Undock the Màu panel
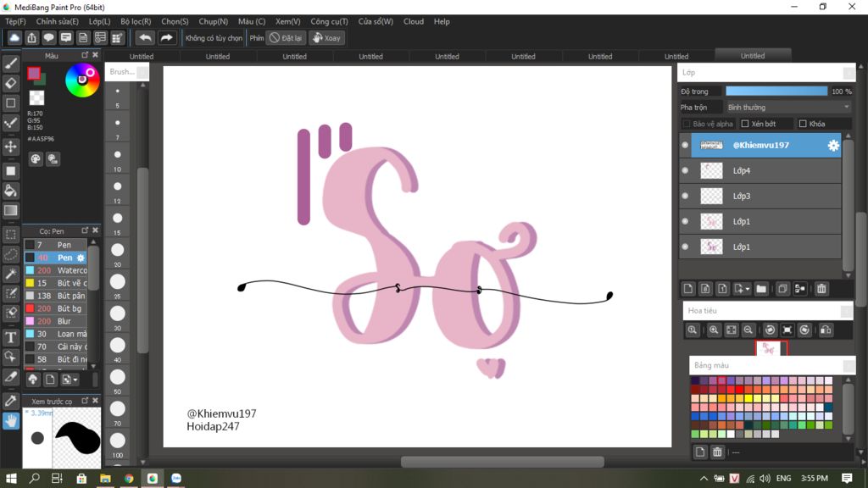 click(x=85, y=55)
